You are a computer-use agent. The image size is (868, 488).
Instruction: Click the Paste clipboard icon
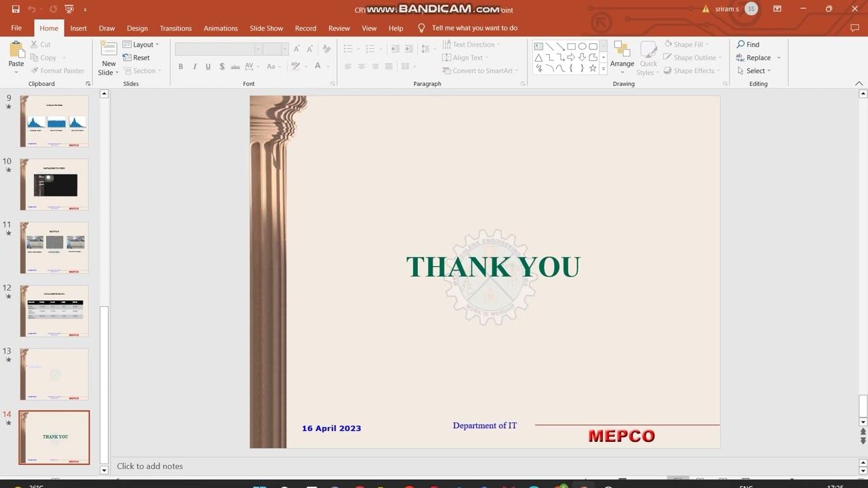tap(16, 53)
